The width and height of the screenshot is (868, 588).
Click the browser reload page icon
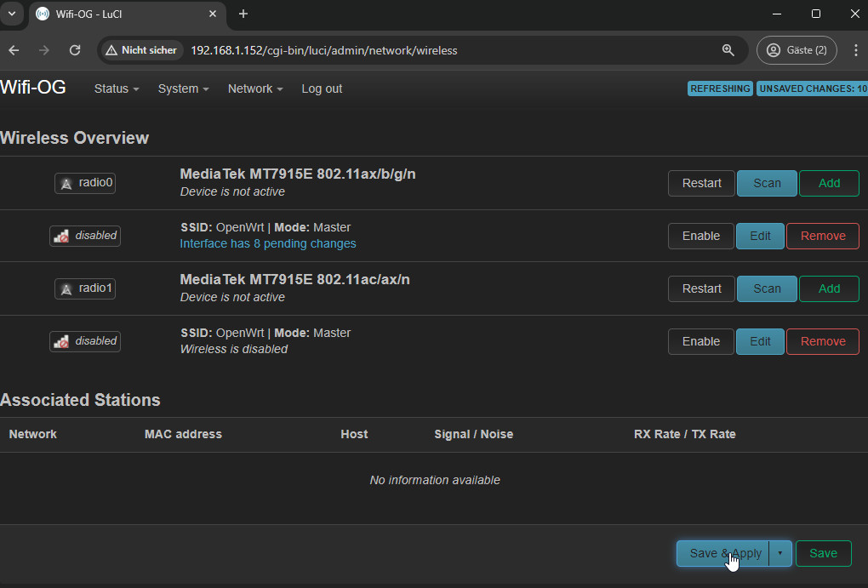pyautogui.click(x=75, y=50)
